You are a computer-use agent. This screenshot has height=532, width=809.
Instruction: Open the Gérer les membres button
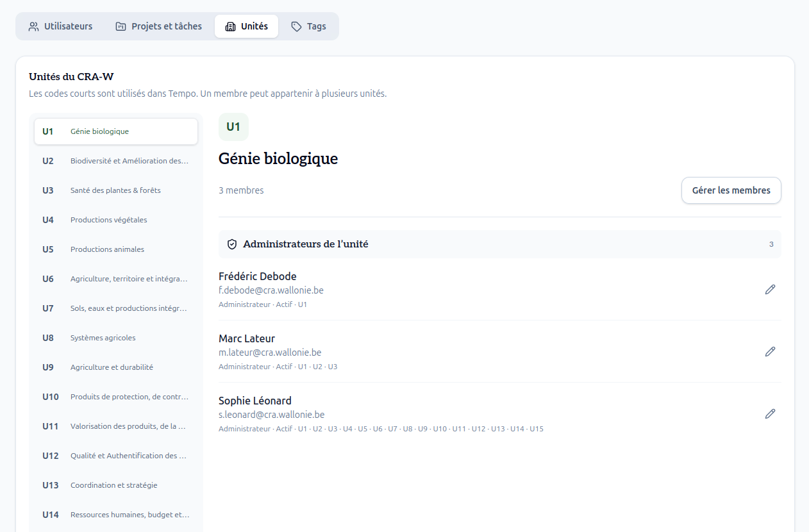tap(731, 190)
